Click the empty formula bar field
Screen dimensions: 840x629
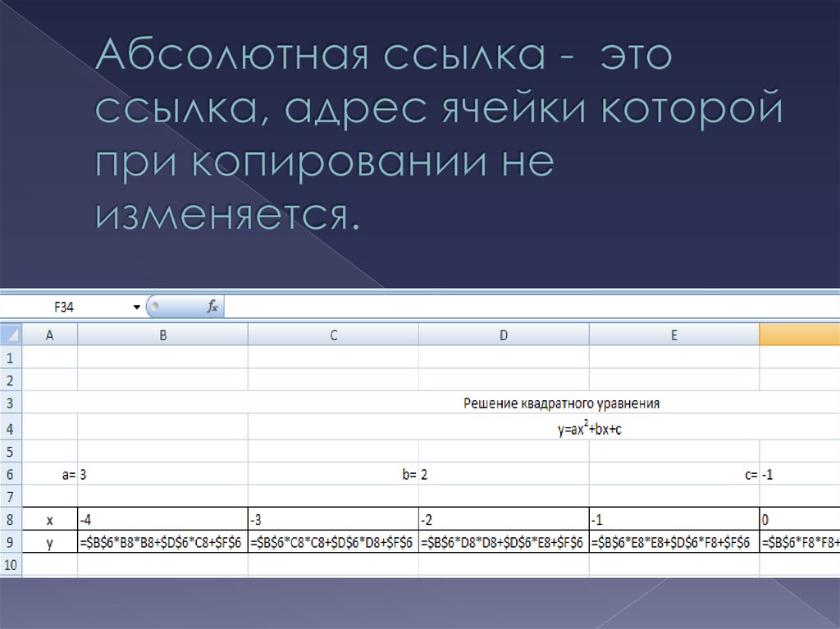(x=532, y=307)
